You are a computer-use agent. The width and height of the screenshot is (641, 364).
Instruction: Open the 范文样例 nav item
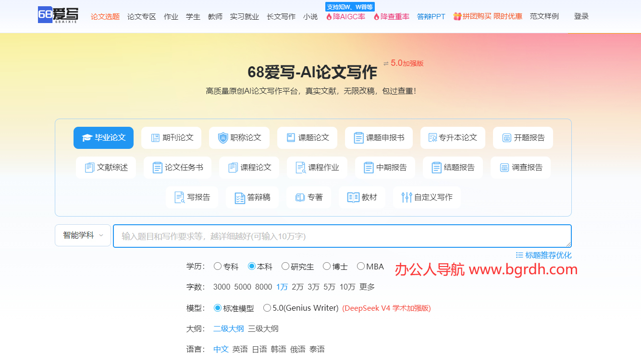click(x=544, y=16)
